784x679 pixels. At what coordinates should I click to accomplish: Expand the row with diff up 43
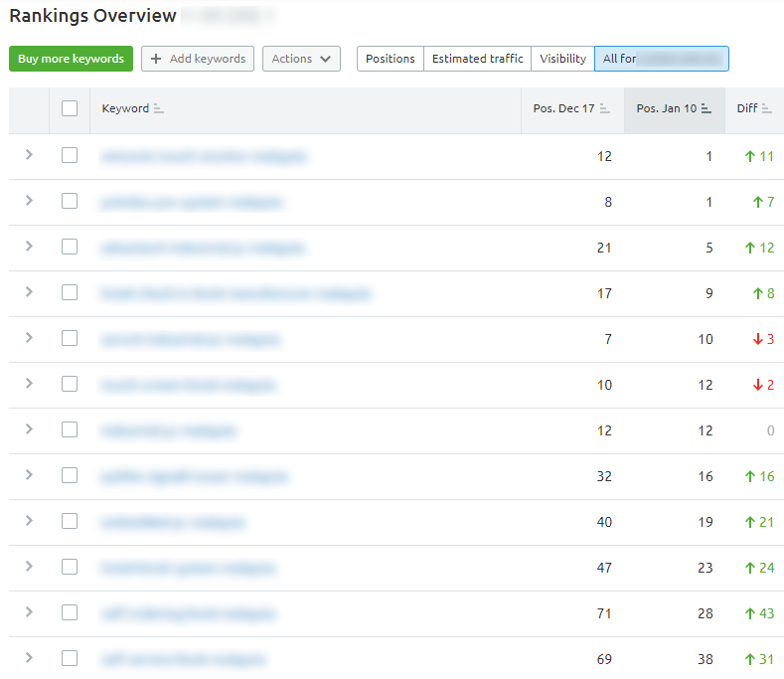coord(29,612)
